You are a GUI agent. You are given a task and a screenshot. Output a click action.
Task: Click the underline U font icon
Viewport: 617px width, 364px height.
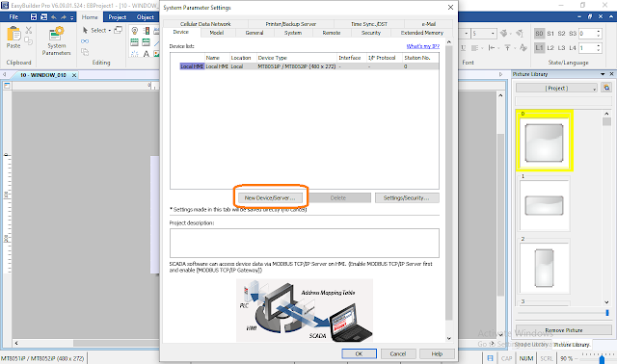[463, 48]
